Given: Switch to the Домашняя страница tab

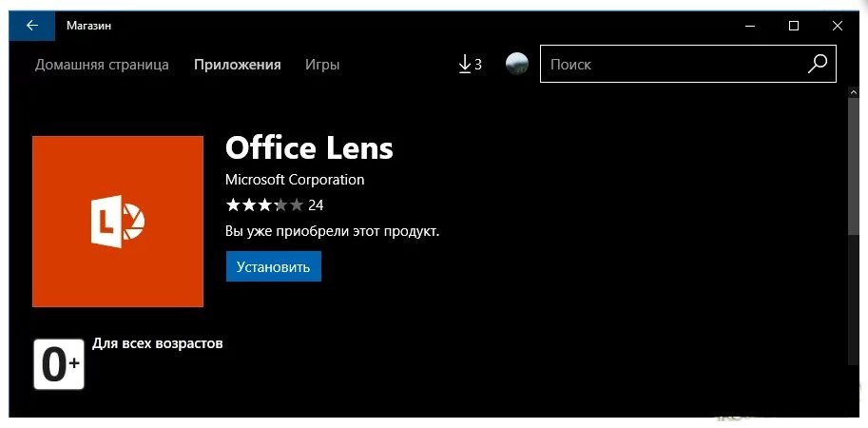Looking at the screenshot, I should pyautogui.click(x=102, y=65).
